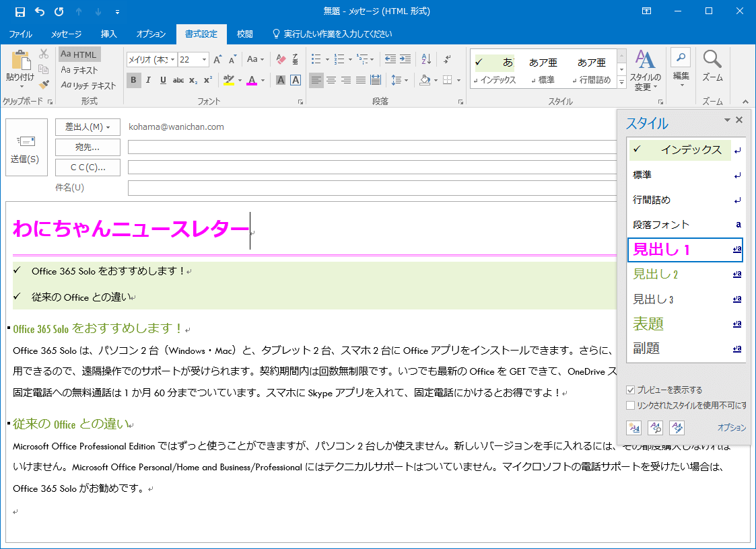The width and height of the screenshot is (756, 549).
Task: Click the character shading icon
Action: pos(281,81)
